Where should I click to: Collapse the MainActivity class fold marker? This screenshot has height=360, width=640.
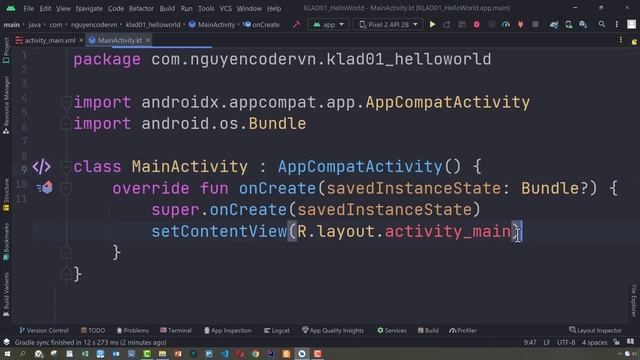pyautogui.click(x=66, y=166)
